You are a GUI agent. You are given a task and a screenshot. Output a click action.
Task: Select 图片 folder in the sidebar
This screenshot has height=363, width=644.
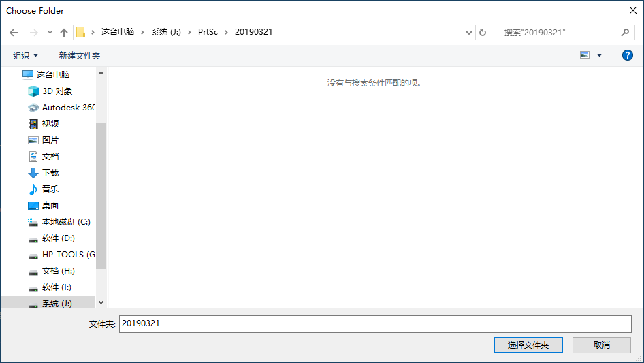pos(50,140)
